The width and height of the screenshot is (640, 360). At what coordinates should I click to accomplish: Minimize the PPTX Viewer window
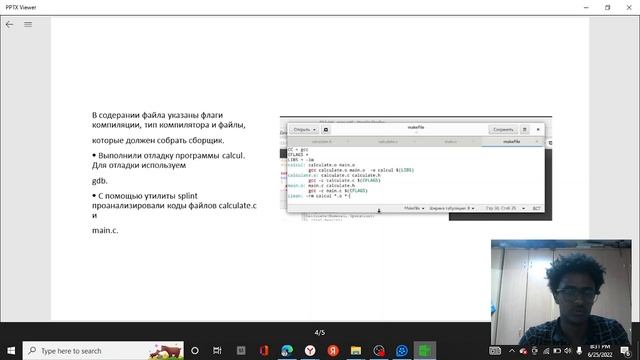point(586,7)
